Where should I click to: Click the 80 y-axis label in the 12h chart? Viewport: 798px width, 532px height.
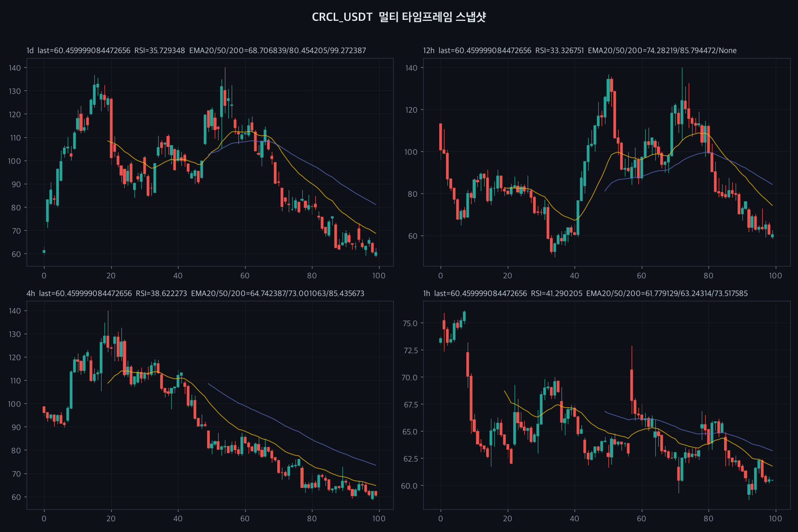(413, 194)
